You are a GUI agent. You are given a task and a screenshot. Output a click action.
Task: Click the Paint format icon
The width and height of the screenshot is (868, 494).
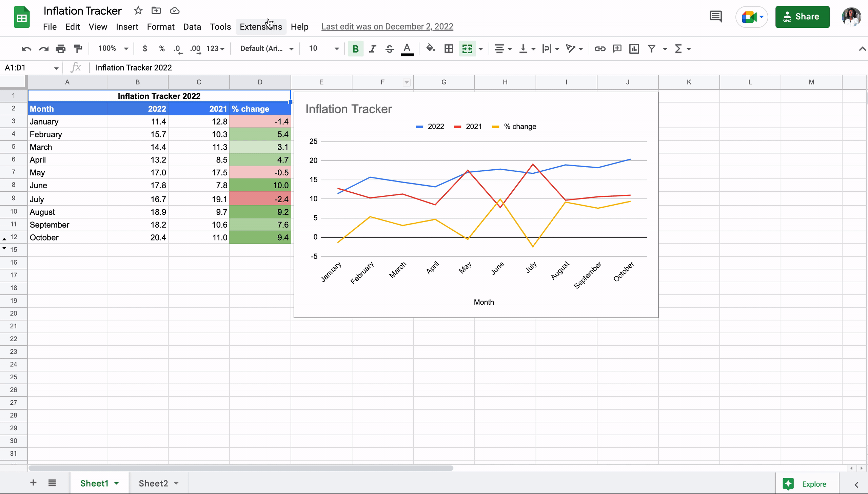tap(78, 49)
